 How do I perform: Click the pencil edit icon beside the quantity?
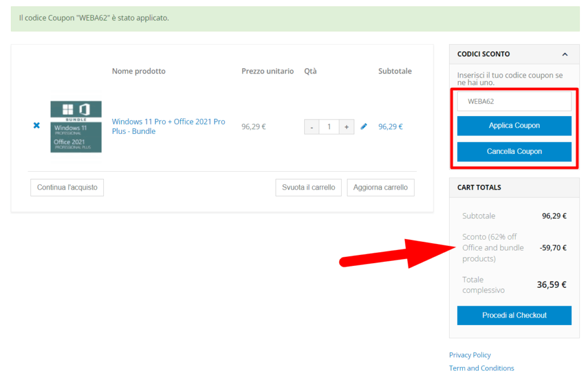[363, 126]
